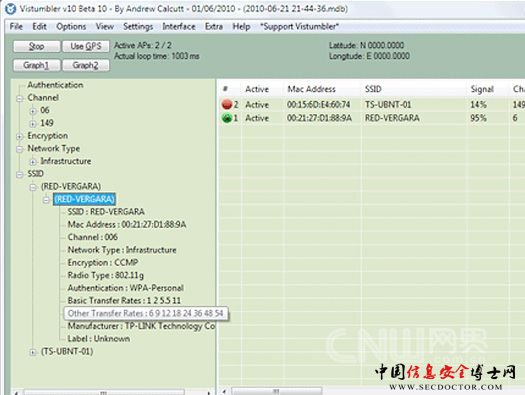The width and height of the screenshot is (525, 395).
Task: Sort by the Signal column header
Action: [x=488, y=89]
